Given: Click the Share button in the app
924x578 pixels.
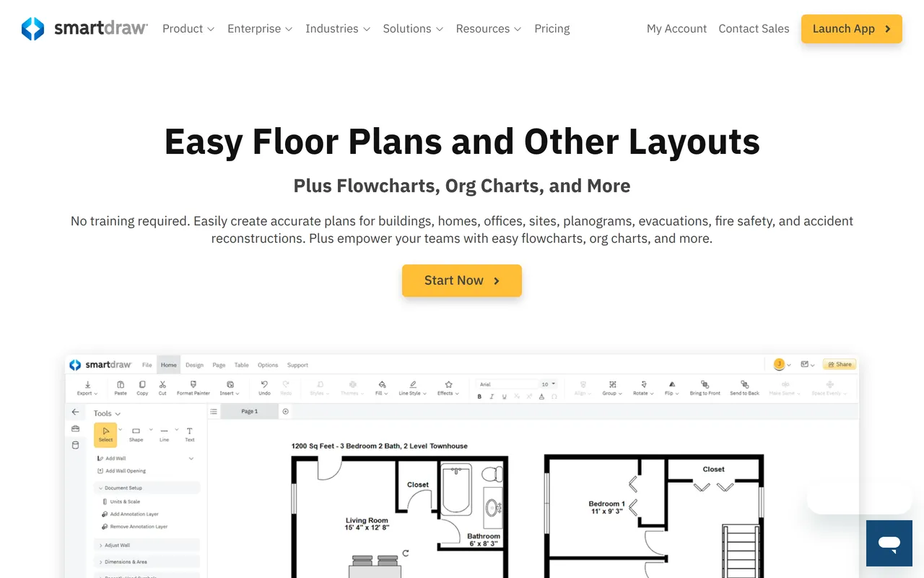Looking at the screenshot, I should (x=840, y=365).
